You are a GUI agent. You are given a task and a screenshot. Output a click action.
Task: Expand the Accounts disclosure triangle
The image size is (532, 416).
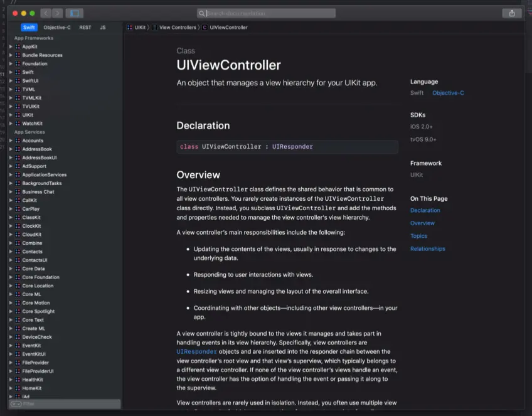pyautogui.click(x=11, y=141)
